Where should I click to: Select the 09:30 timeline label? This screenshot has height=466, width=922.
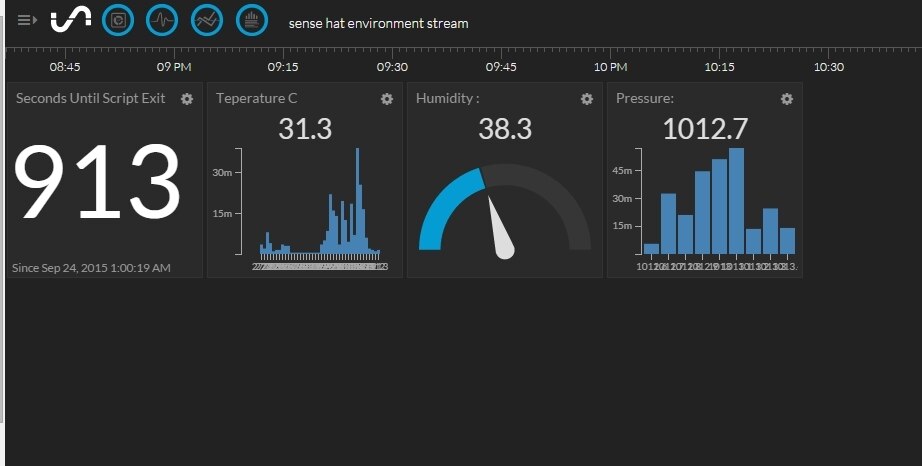coord(392,67)
